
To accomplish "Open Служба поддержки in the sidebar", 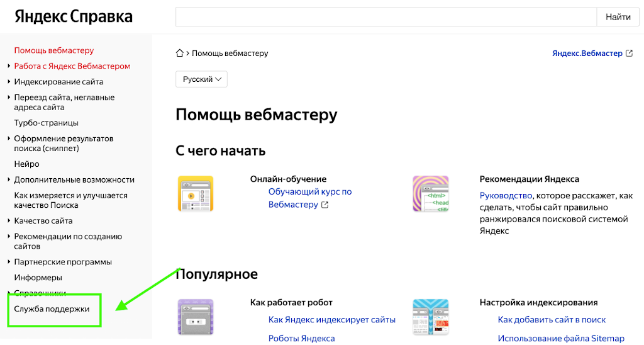I will pyautogui.click(x=52, y=309).
